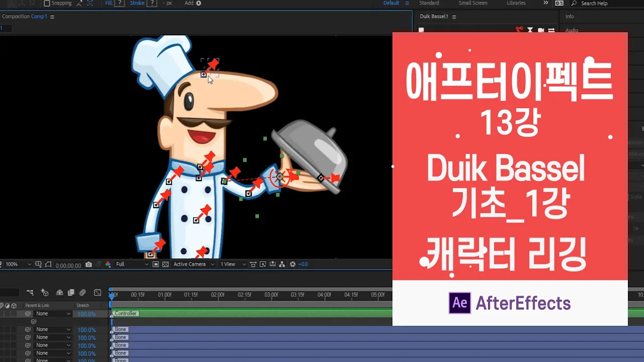
Task: Switch to the Small Screen workspace
Action: pyautogui.click(x=473, y=3)
